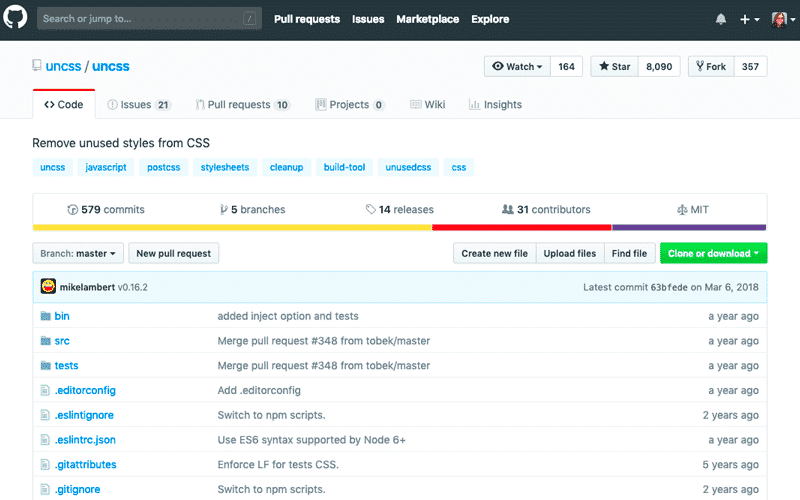Viewport: 800px width, 500px height.
Task: Click mikelambert's avatar in latest commit
Action: (x=48, y=286)
